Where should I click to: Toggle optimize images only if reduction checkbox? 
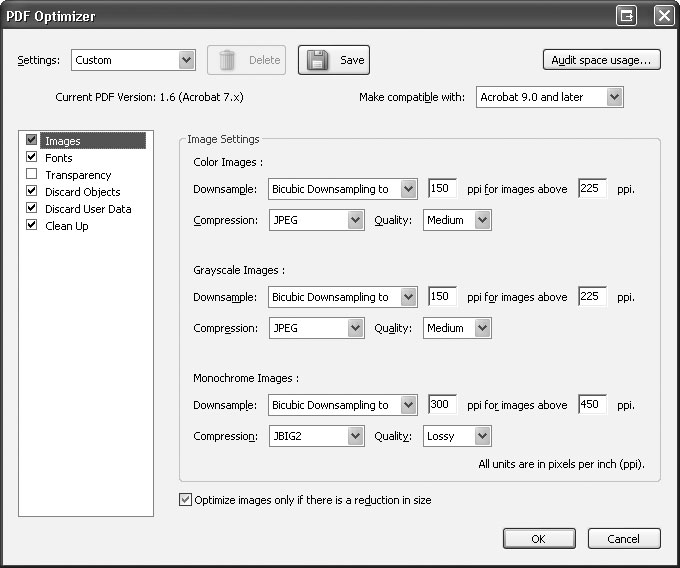tap(185, 500)
